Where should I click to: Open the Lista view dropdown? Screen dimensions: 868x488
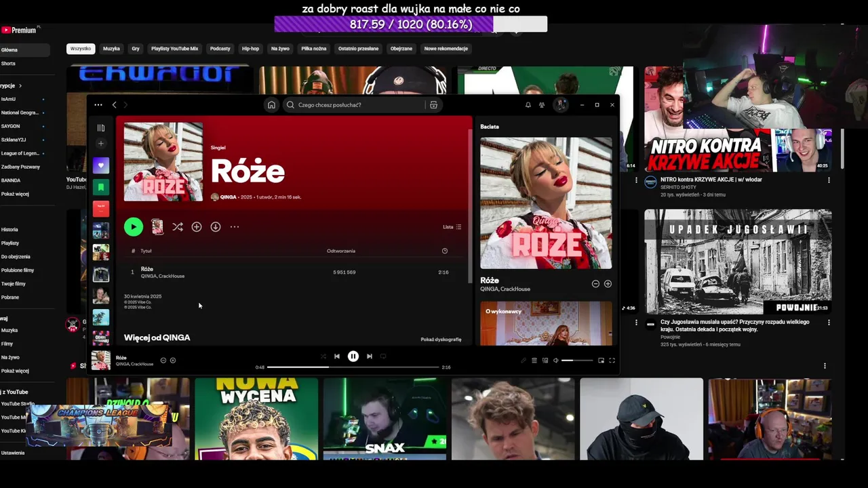point(452,227)
